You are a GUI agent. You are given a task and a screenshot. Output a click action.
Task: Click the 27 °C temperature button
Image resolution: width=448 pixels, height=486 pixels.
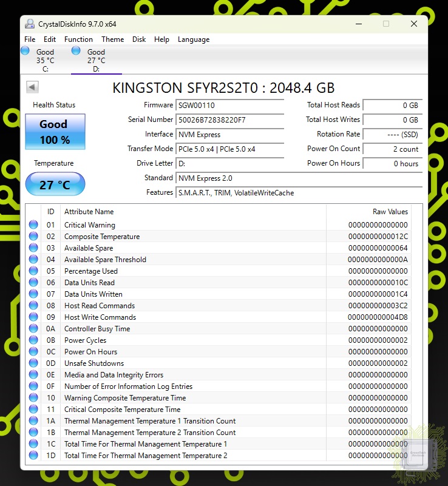pos(55,184)
